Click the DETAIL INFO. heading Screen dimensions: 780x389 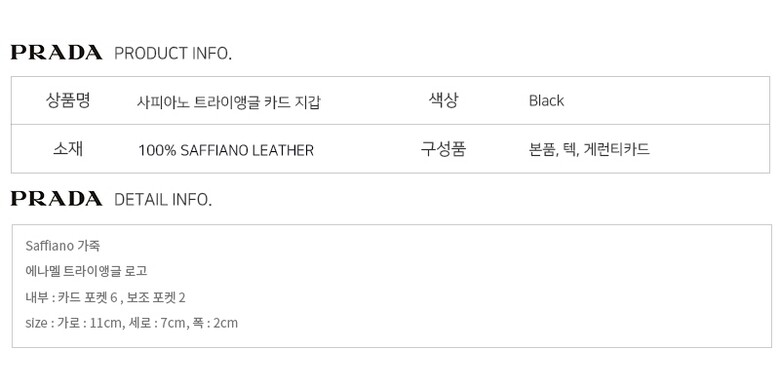(x=163, y=199)
